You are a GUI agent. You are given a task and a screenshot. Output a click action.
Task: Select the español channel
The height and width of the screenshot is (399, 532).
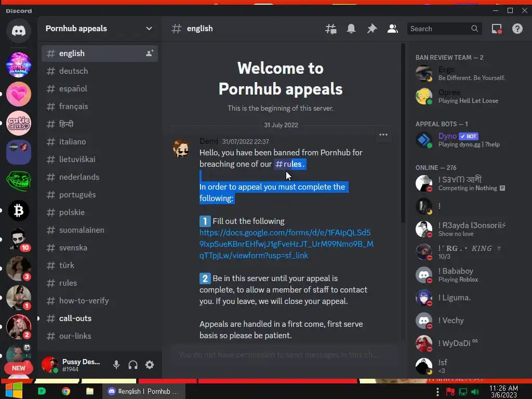(x=99, y=88)
